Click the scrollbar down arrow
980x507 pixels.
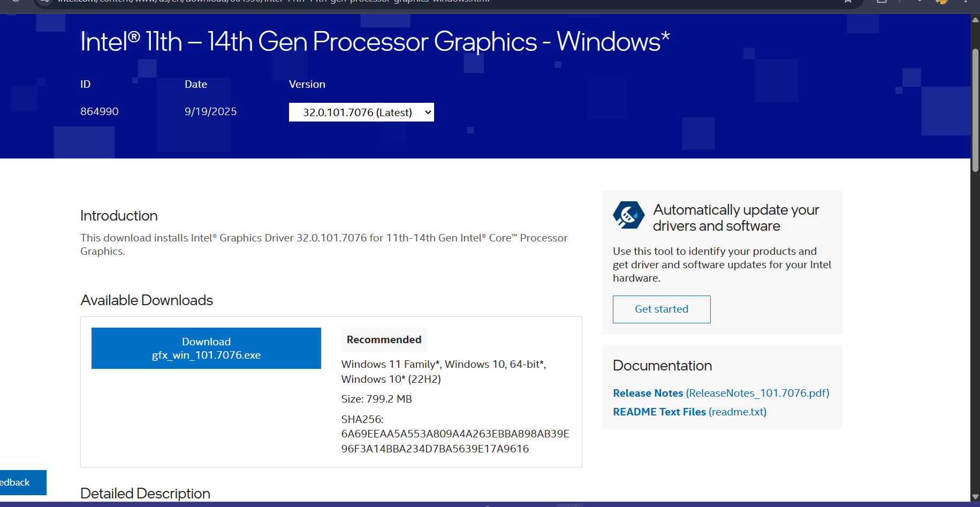point(975,497)
